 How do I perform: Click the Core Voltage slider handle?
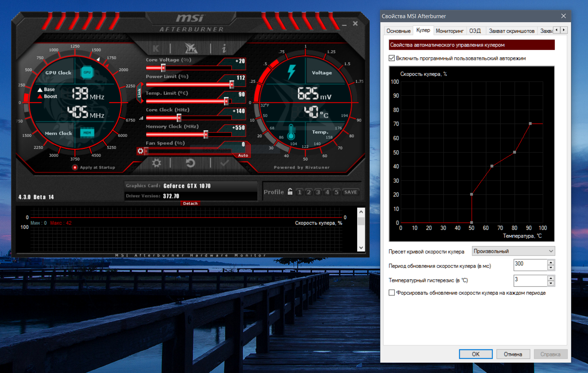(x=163, y=68)
